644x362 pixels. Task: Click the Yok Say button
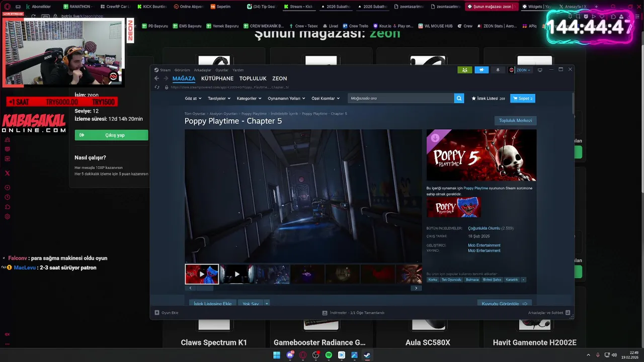pyautogui.click(x=251, y=304)
